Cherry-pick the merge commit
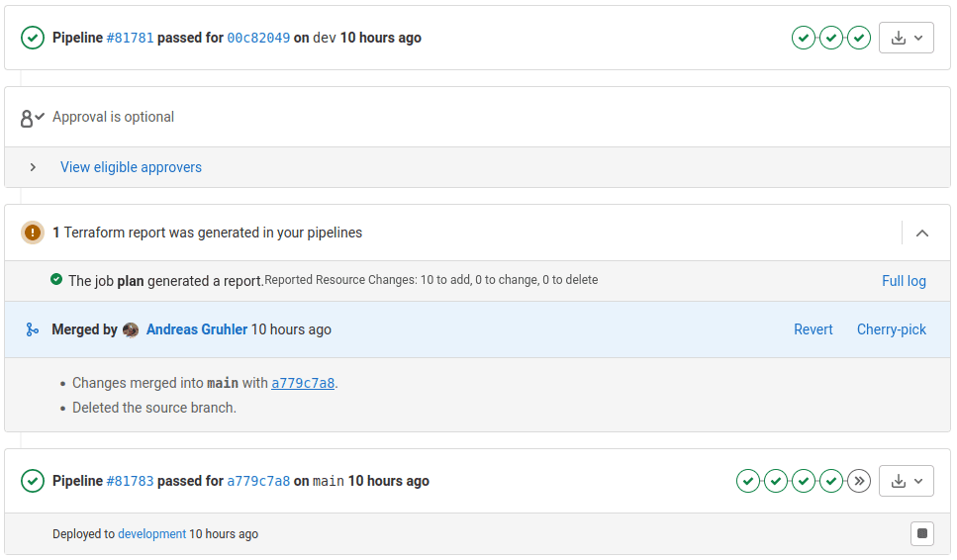The width and height of the screenshot is (957, 560). [891, 329]
